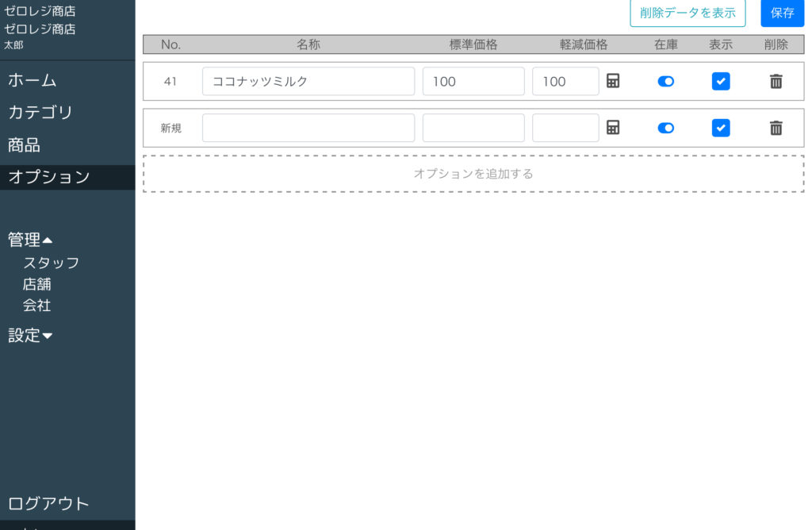Open 店舗 management page
The width and height of the screenshot is (812, 530).
[37, 284]
